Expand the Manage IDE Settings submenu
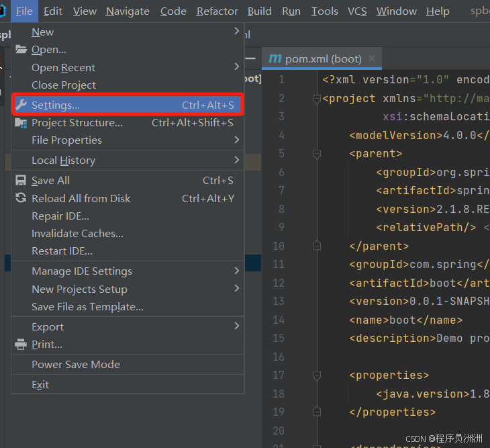Image resolution: width=490 pixels, height=448 pixels. pos(236,271)
